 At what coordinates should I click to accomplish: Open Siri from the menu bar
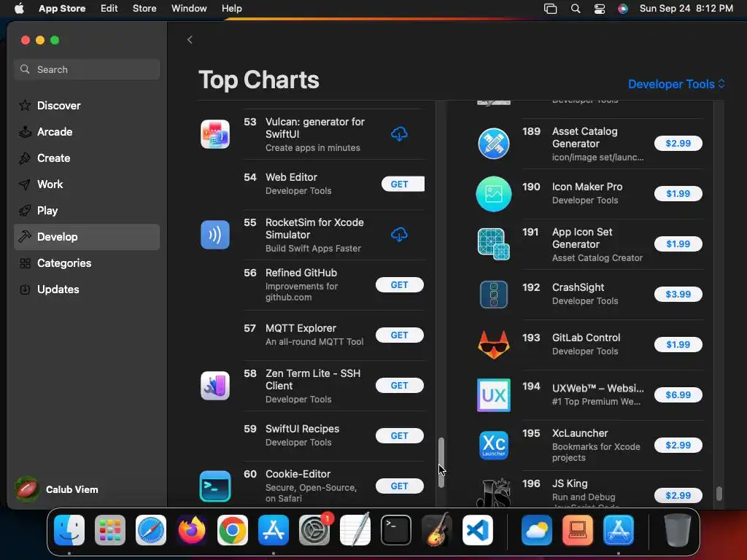[623, 9]
